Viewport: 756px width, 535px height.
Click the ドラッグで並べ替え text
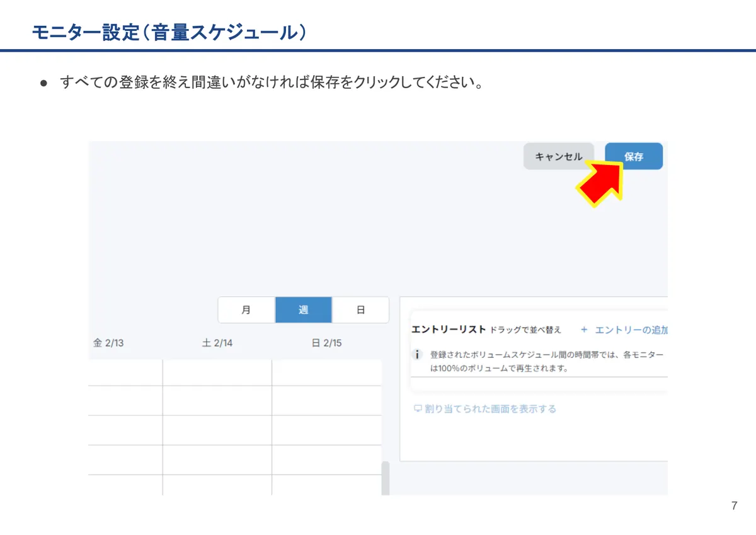[x=525, y=330]
